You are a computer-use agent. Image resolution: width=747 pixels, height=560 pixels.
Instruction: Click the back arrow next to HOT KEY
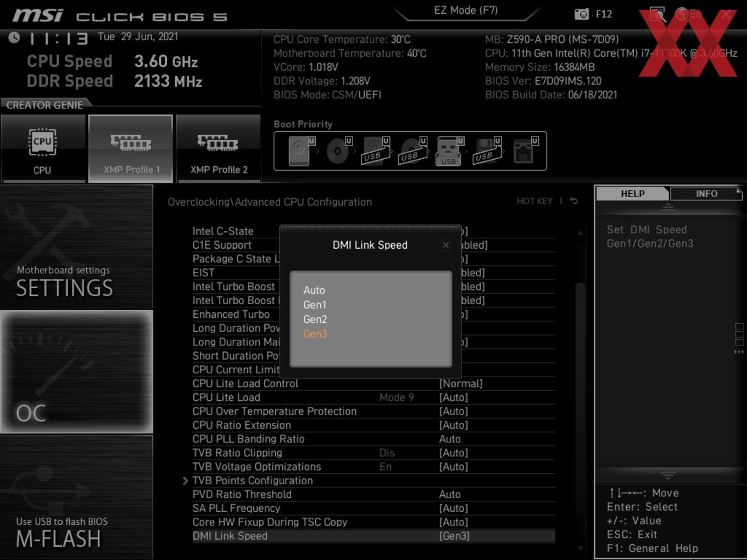coord(573,201)
